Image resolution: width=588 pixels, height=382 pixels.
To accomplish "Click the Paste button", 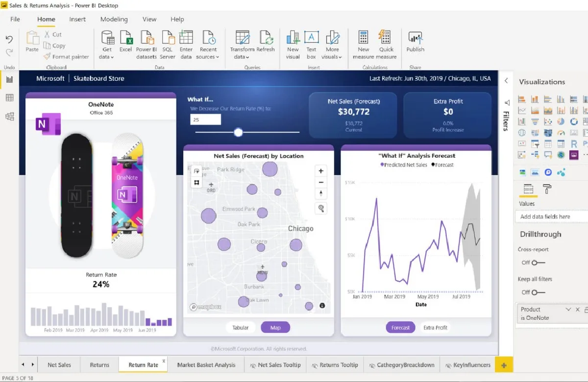I will tap(32, 41).
